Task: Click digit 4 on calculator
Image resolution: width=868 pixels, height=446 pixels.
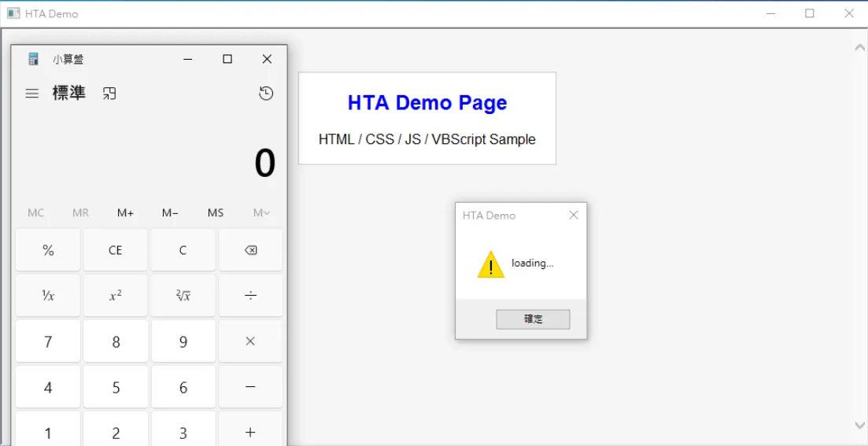Action: (48, 387)
